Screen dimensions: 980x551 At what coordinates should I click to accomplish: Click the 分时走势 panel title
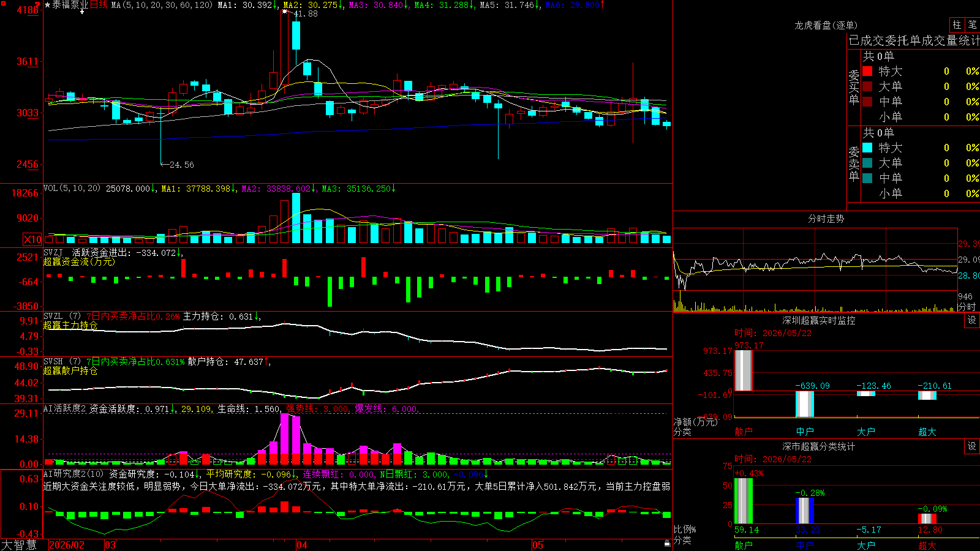(826, 219)
